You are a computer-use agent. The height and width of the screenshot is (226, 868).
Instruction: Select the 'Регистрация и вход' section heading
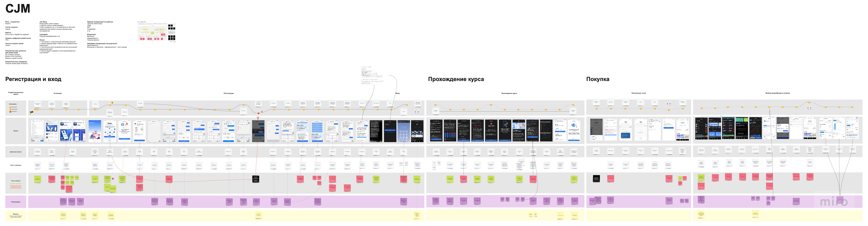[33, 79]
